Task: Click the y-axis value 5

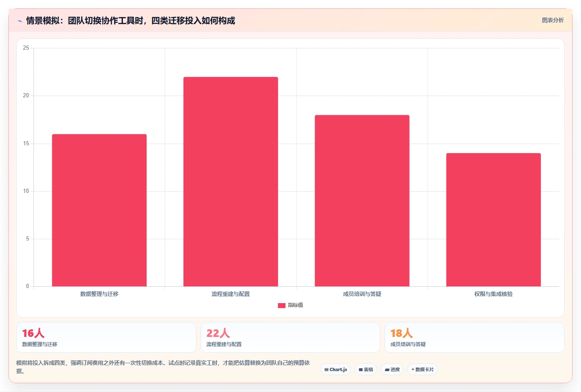Action: click(x=28, y=239)
